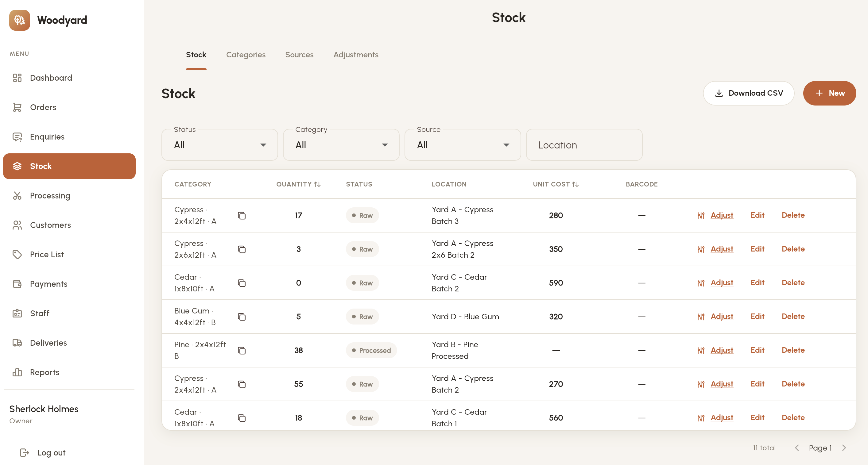Go to the next page

click(844, 448)
